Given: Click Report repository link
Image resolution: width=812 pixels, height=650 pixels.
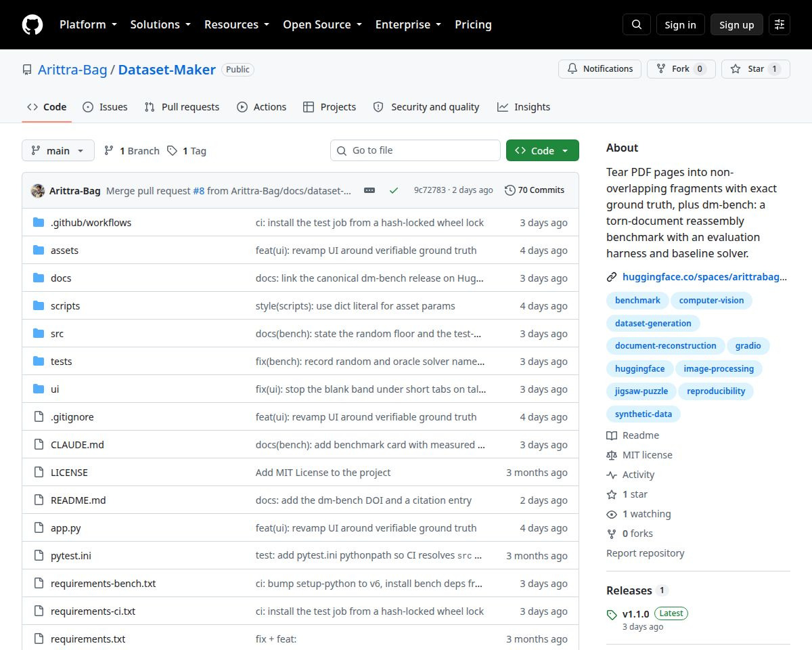Looking at the screenshot, I should 646,553.
